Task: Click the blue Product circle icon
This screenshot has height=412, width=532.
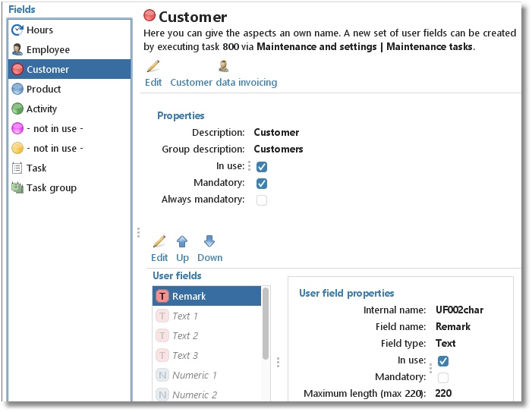Action: click(17, 89)
